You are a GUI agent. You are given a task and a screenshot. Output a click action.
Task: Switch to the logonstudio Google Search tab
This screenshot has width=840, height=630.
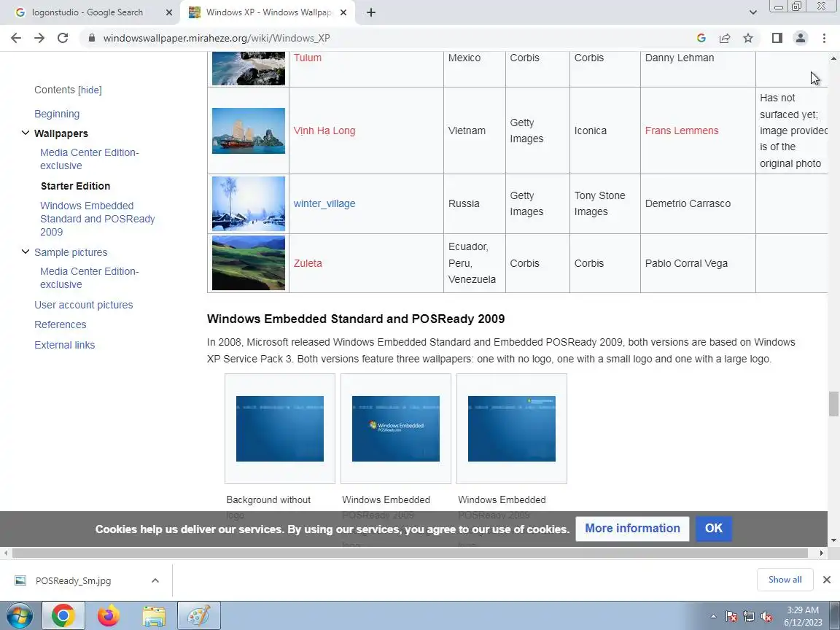[x=88, y=12]
